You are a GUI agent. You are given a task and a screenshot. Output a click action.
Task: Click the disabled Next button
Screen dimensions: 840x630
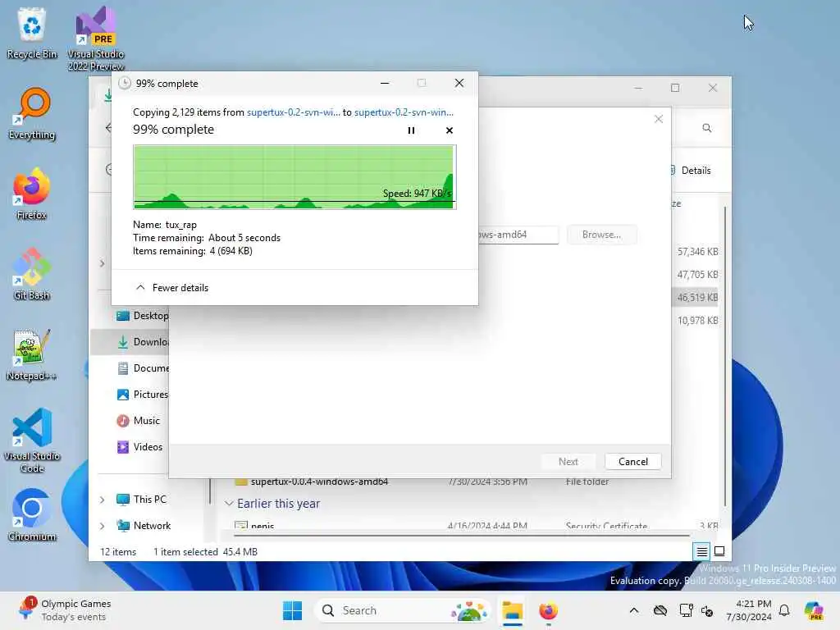568,462
